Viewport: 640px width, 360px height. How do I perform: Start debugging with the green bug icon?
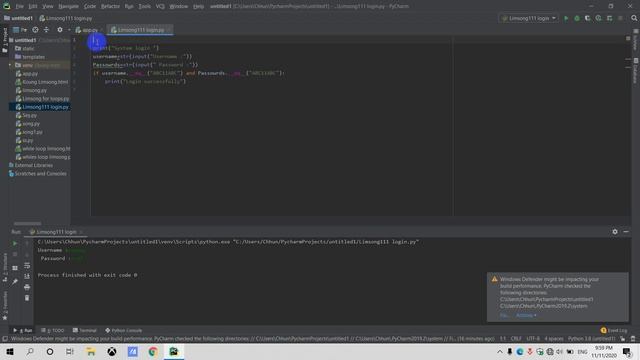click(x=577, y=18)
